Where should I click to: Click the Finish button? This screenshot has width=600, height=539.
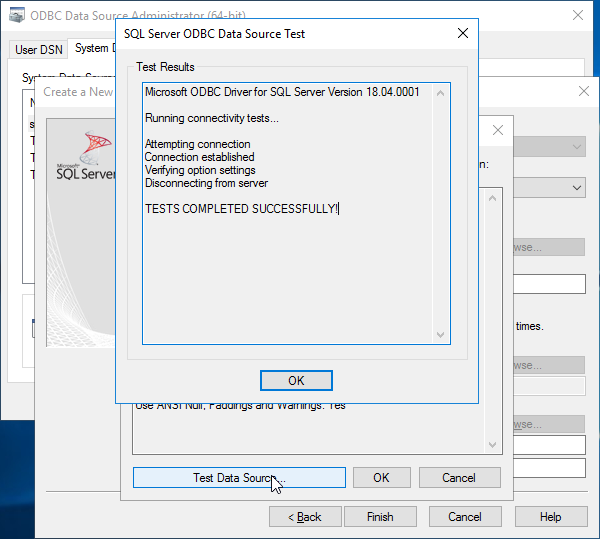click(x=380, y=517)
